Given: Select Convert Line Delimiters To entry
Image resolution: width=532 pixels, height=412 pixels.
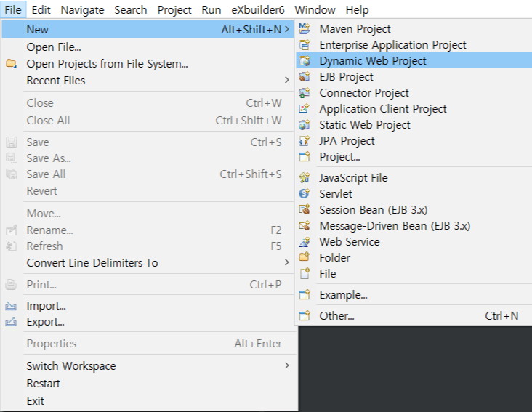Looking at the screenshot, I should (x=148, y=263).
